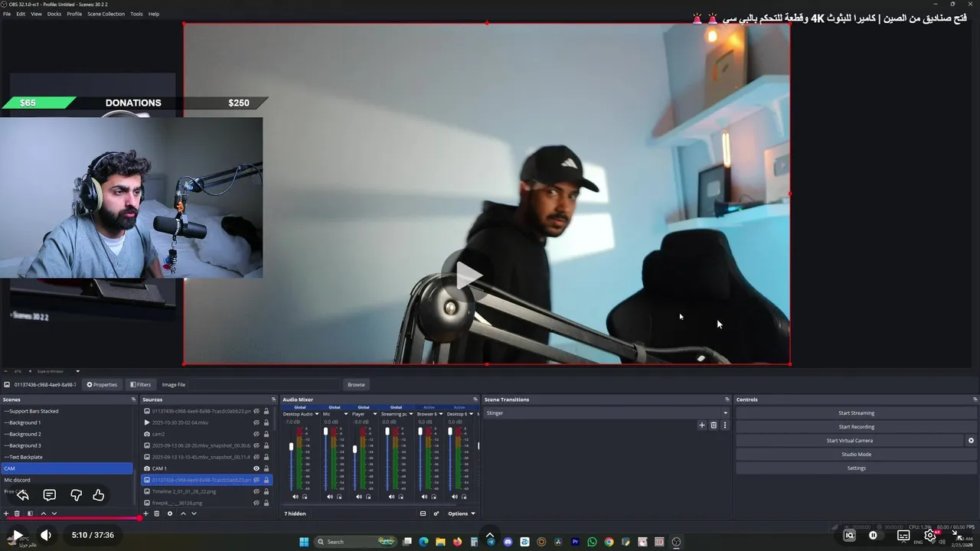This screenshot has height=551, width=980.
Task: Adjust the Player volume fader
Action: coord(354,448)
